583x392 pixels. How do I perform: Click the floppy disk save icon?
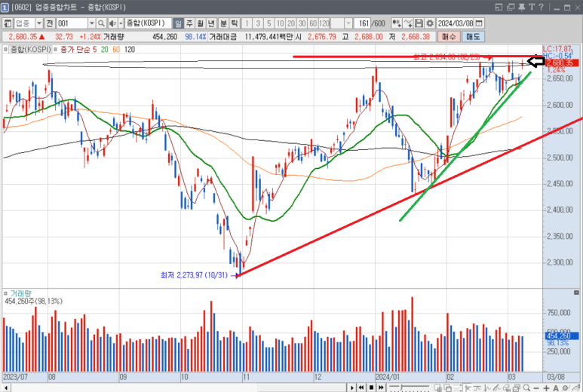click(x=419, y=23)
